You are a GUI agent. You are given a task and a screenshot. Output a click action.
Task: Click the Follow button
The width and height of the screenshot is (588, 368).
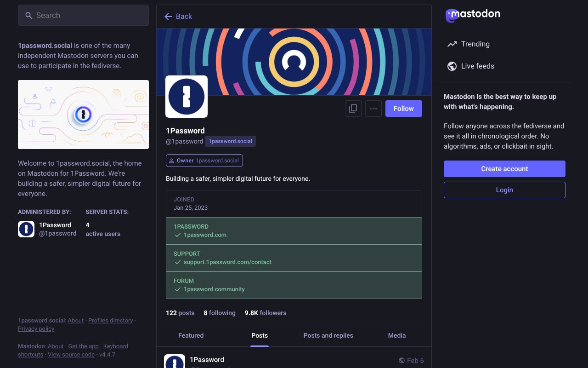point(403,108)
